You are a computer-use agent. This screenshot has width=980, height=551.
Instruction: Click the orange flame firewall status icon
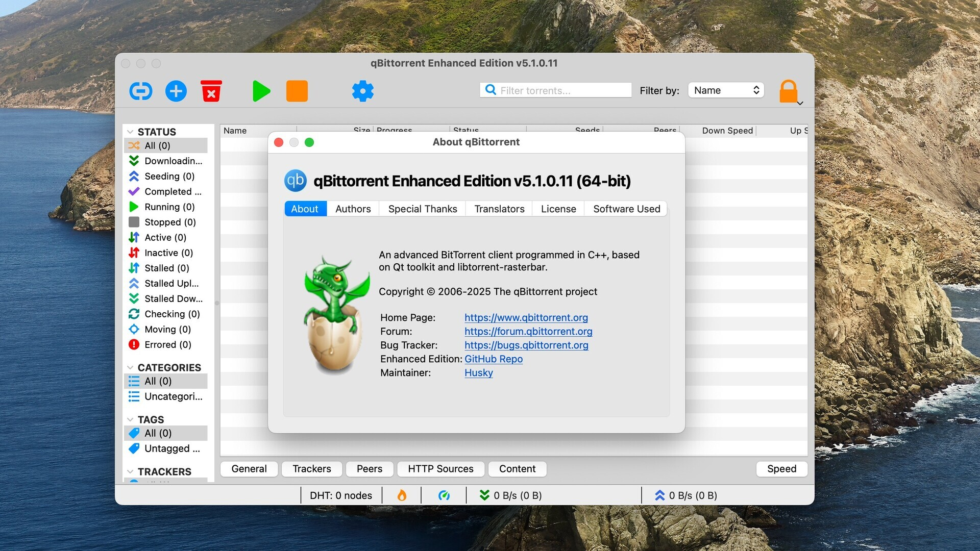402,495
